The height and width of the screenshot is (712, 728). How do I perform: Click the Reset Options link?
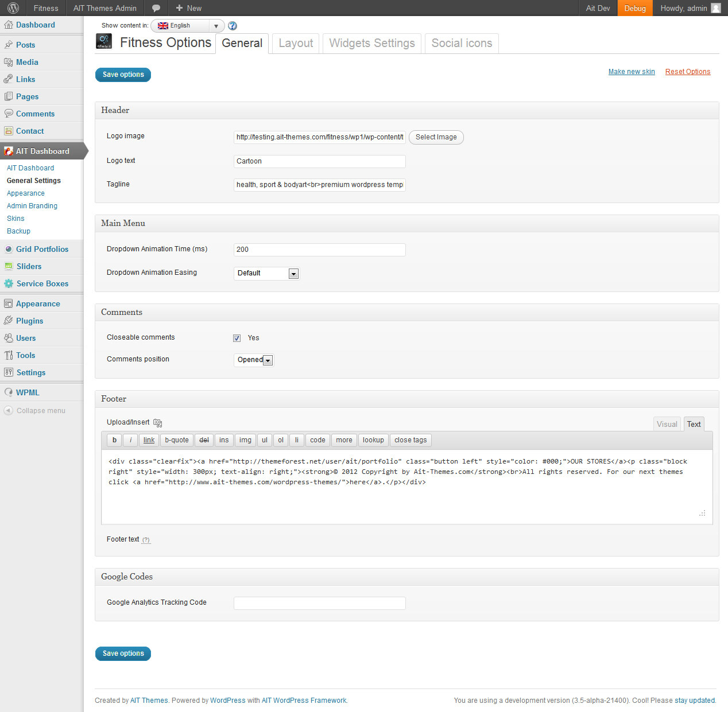point(688,72)
